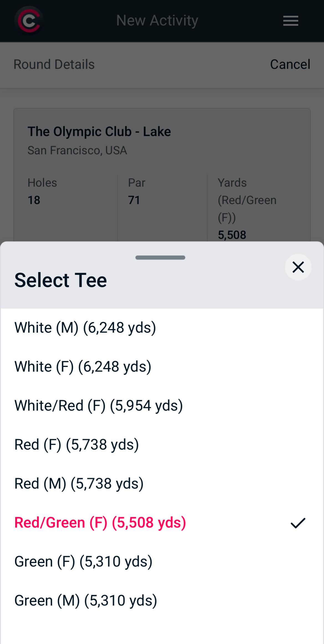Tap the app logo icon

(x=29, y=21)
